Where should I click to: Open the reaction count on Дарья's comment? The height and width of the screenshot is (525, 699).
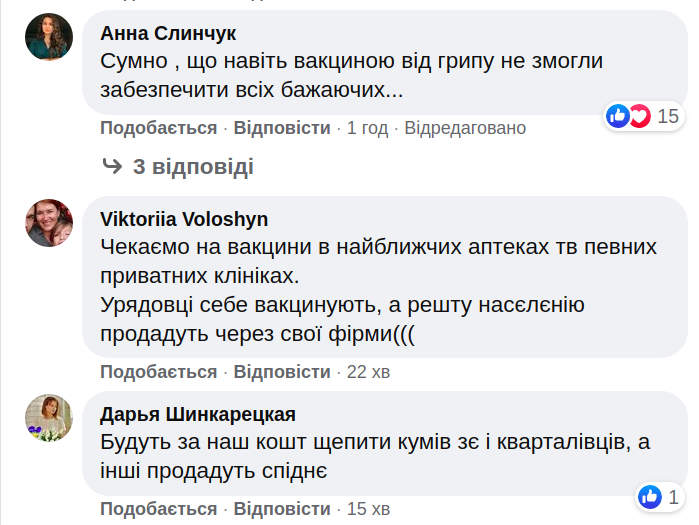point(674,496)
